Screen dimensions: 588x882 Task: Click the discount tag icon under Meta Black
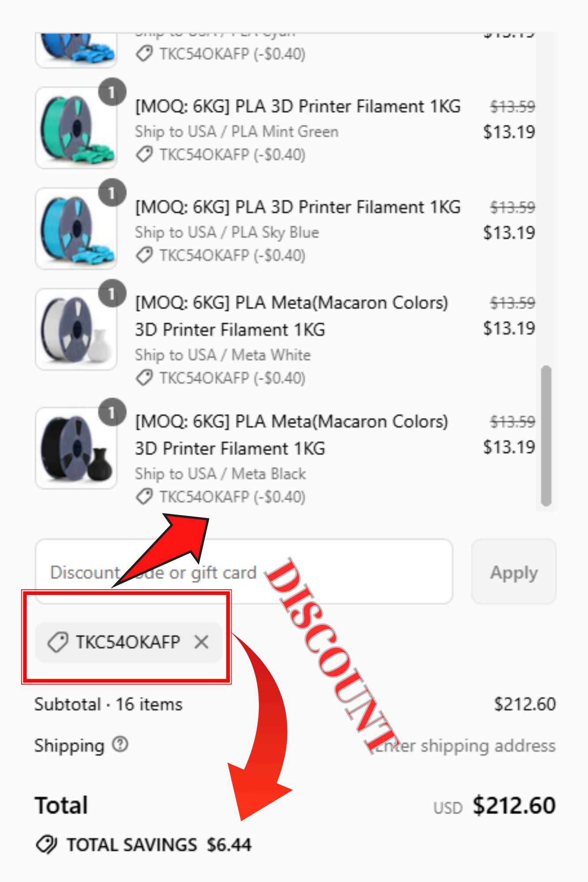[x=144, y=497]
